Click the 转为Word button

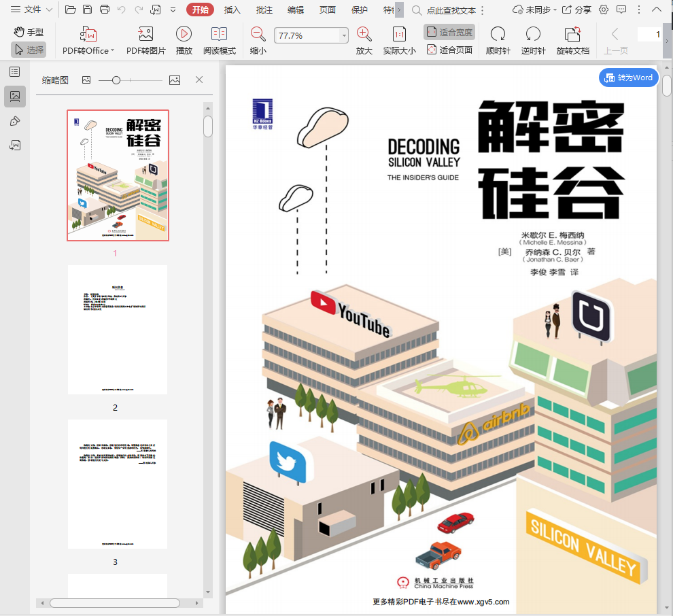[628, 78]
